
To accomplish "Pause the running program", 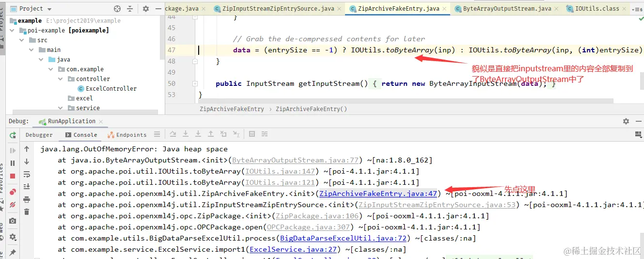I will [13, 163].
